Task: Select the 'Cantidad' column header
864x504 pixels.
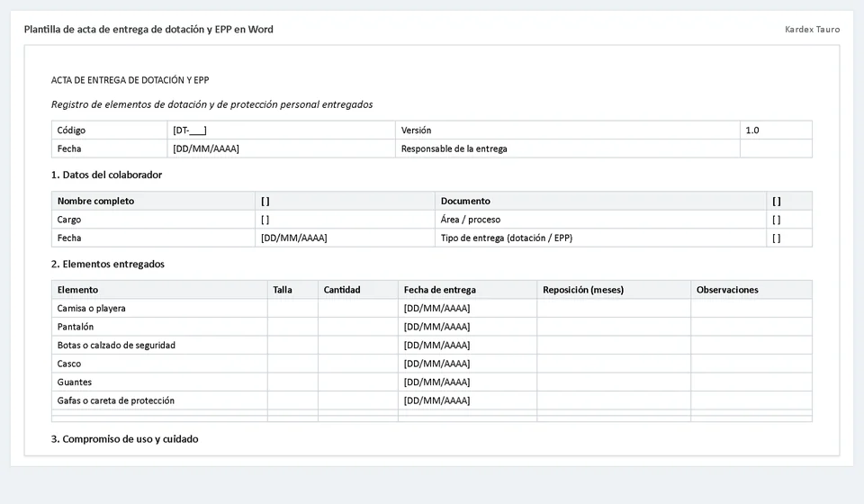Action: (357, 290)
